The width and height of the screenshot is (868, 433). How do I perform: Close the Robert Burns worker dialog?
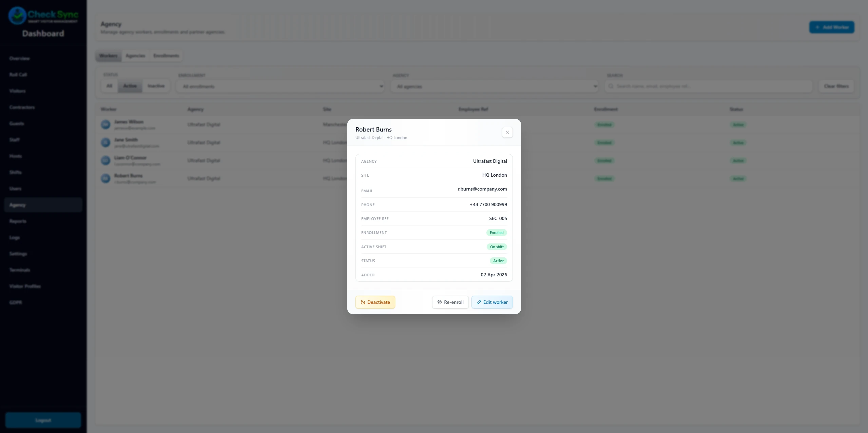(507, 132)
